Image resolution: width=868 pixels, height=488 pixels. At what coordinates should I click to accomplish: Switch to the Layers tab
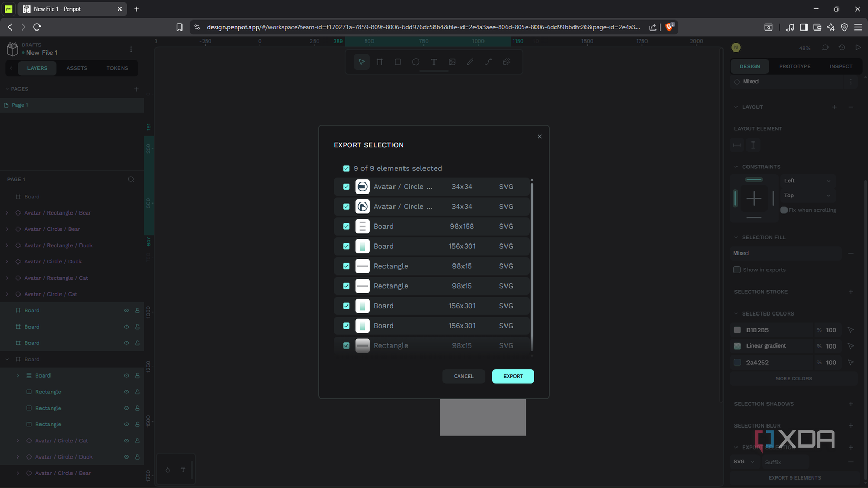point(37,68)
